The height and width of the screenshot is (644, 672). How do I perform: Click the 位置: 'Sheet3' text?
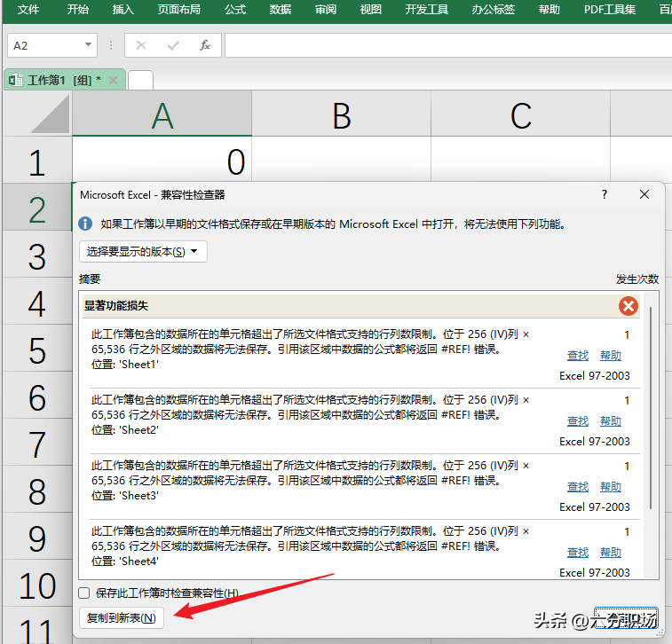click(x=125, y=495)
